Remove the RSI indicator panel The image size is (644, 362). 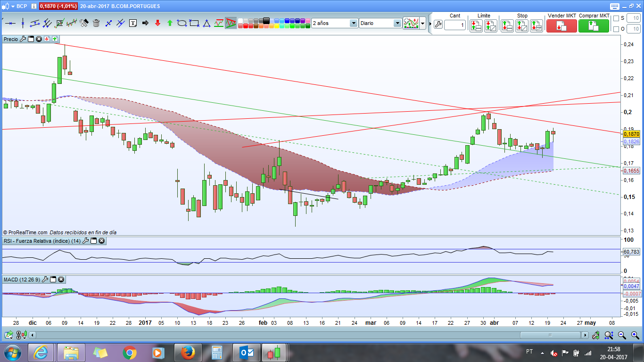tap(101, 241)
